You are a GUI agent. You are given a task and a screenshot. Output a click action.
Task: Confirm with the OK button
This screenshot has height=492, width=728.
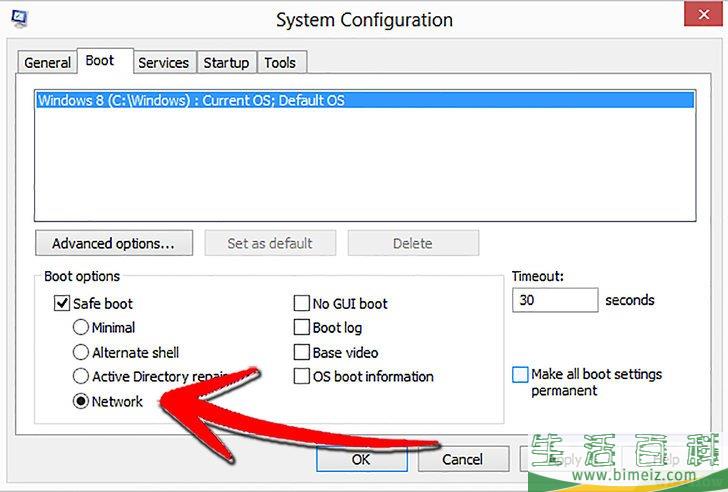coord(362,460)
